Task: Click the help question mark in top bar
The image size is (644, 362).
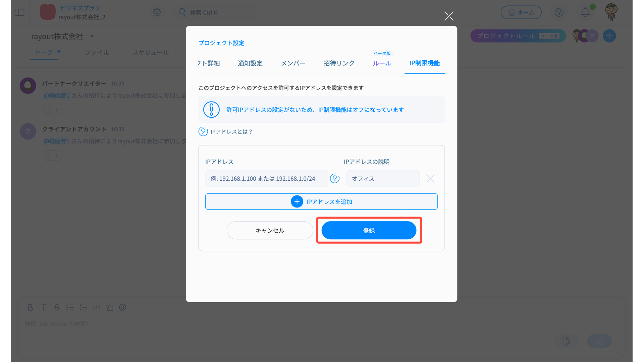Action: [x=559, y=12]
